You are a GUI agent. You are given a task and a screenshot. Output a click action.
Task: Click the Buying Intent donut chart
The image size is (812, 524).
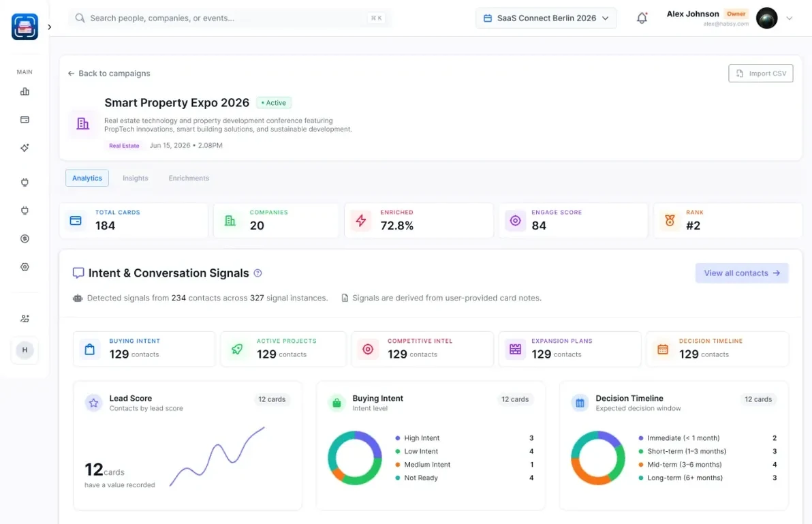point(355,458)
